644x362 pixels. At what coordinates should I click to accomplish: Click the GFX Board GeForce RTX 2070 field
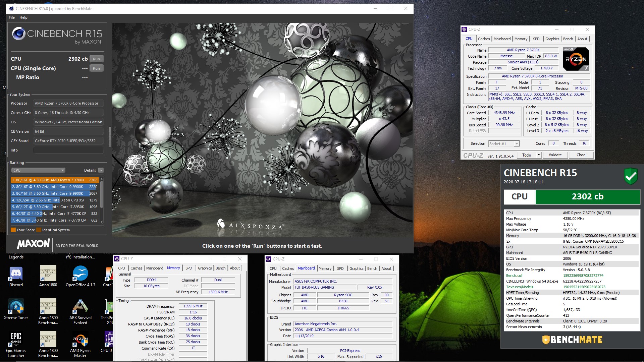click(x=68, y=141)
